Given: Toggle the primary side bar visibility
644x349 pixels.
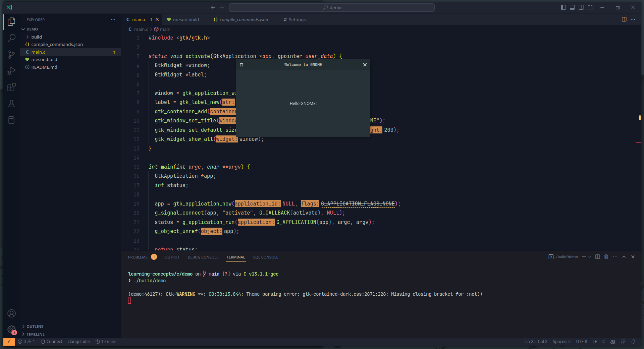Looking at the screenshot, I should (x=563, y=7).
